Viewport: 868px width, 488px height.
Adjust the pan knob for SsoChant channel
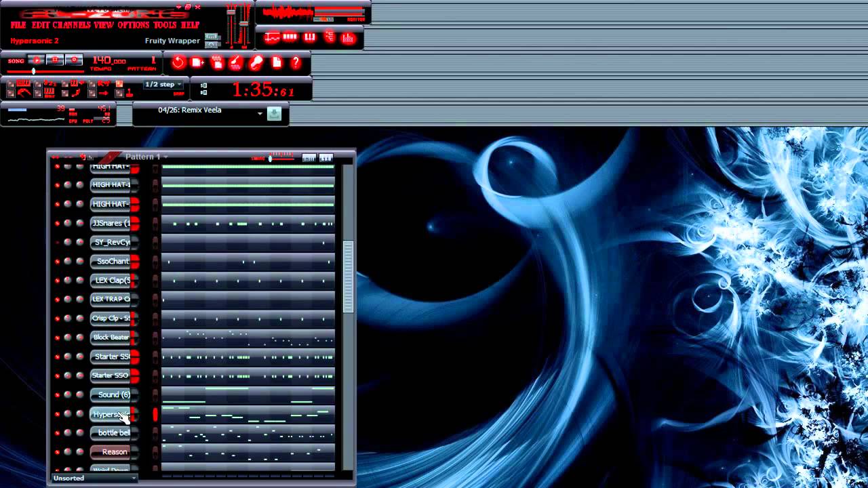coord(68,261)
